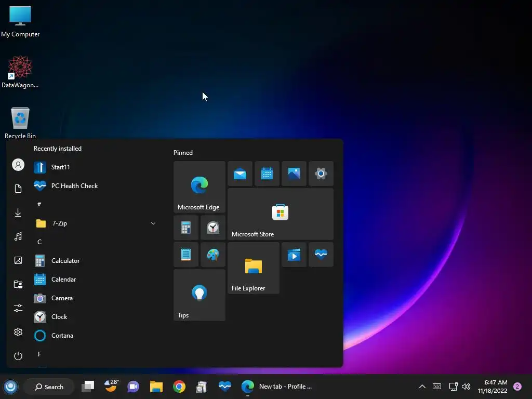This screenshot has height=399, width=532.
Task: Launch Start11 from Recently installed
Action: pyautogui.click(x=95, y=167)
